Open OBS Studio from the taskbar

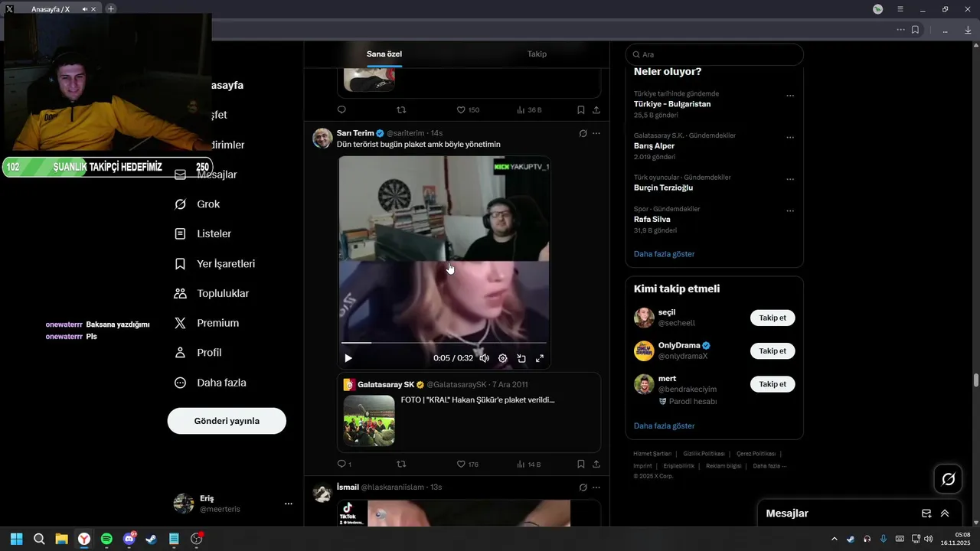tap(197, 540)
